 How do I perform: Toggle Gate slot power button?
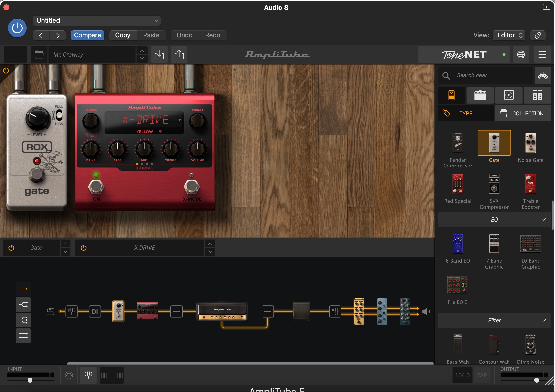[x=11, y=248]
